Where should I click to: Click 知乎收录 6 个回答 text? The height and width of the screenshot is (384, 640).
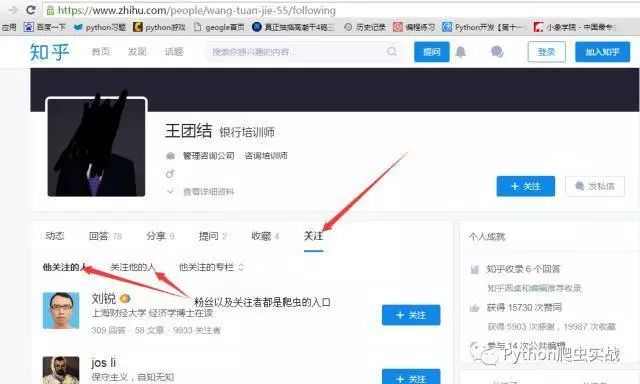coord(523,269)
